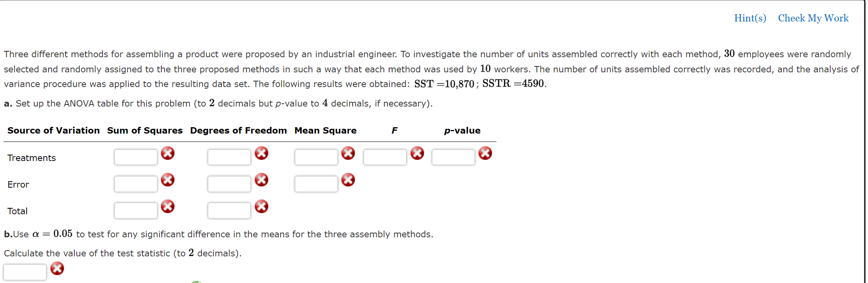Click the error icon beside Error Mean Square
This screenshot has height=283, width=868.
point(348,180)
